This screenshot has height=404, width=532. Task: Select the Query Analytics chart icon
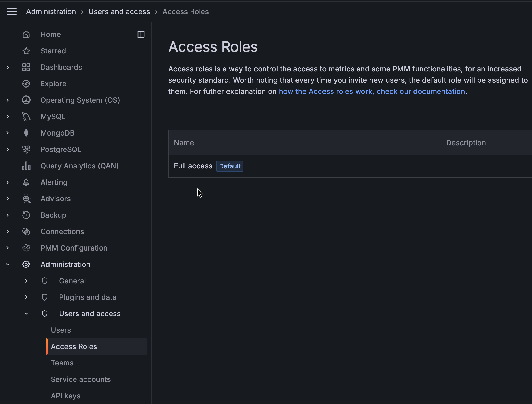[x=26, y=166]
